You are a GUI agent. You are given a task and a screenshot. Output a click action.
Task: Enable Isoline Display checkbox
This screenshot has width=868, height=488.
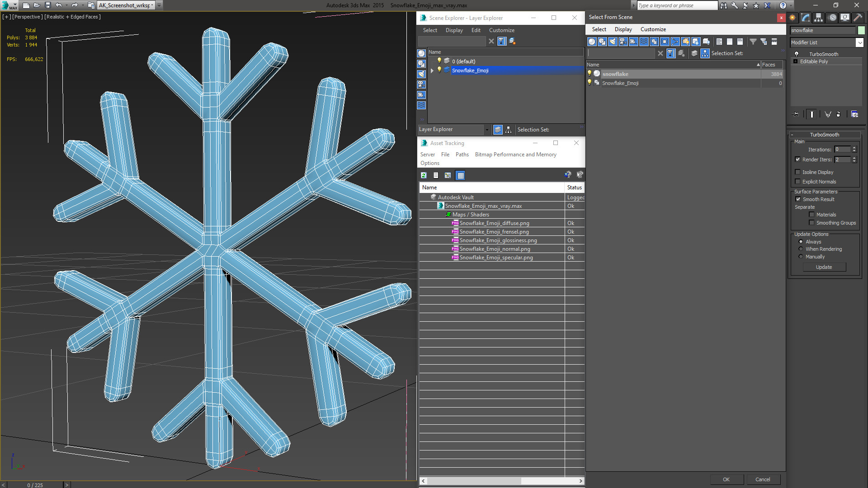tap(797, 172)
